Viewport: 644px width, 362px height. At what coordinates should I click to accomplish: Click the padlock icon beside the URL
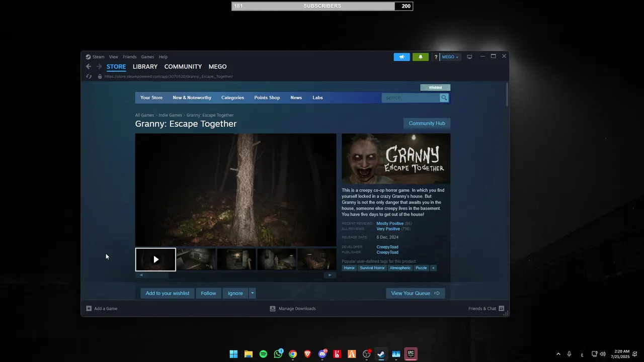point(100,76)
